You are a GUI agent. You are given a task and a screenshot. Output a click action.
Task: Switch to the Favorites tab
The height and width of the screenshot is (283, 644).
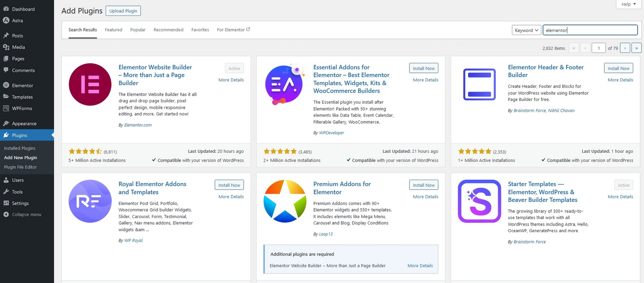[200, 30]
